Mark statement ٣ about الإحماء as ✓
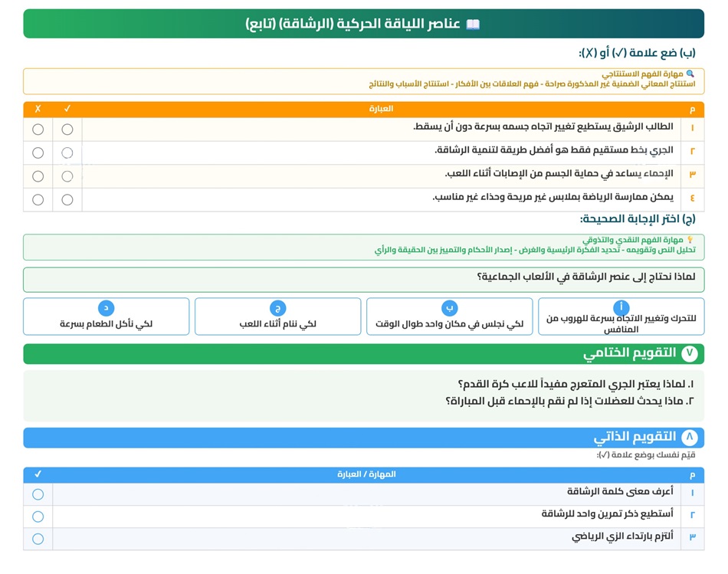The height and width of the screenshot is (574, 728). (67, 176)
